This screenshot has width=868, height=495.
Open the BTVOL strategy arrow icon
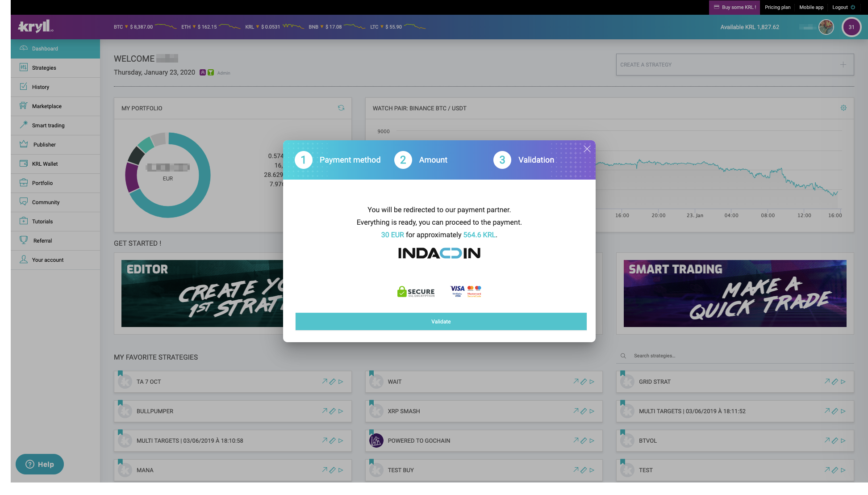click(x=827, y=440)
